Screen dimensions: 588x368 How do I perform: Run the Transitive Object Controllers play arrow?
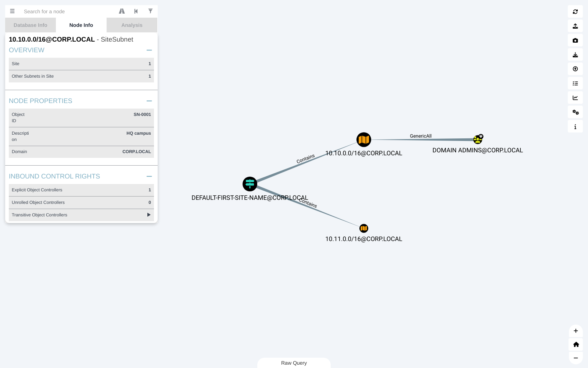[149, 215]
